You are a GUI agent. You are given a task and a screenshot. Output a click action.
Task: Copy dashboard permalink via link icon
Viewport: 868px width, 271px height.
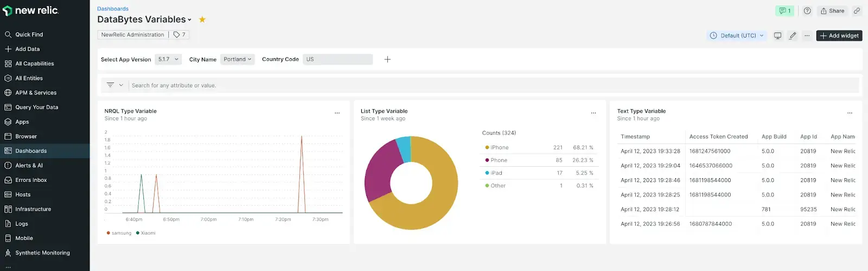click(x=857, y=11)
